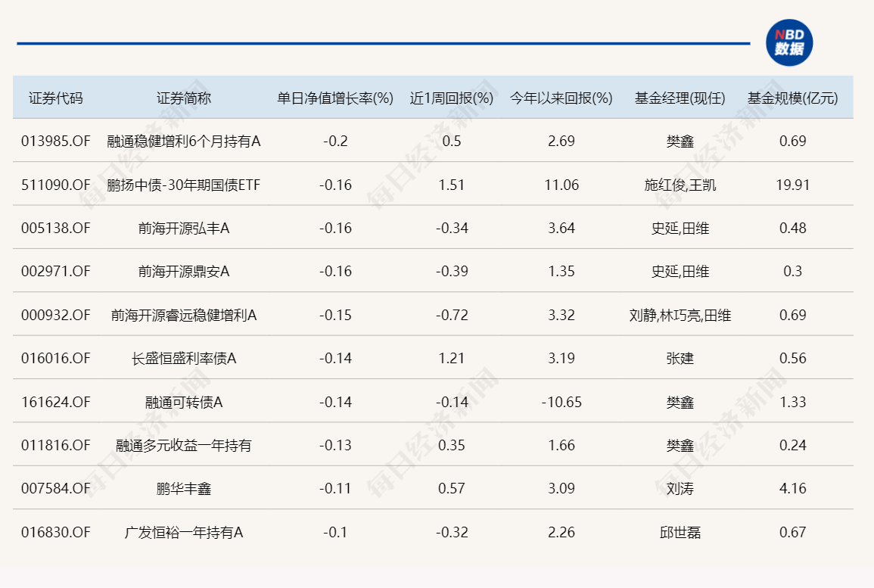Click fund manager 刘静,林巧亮,田维
874x588 pixels.
680,315
